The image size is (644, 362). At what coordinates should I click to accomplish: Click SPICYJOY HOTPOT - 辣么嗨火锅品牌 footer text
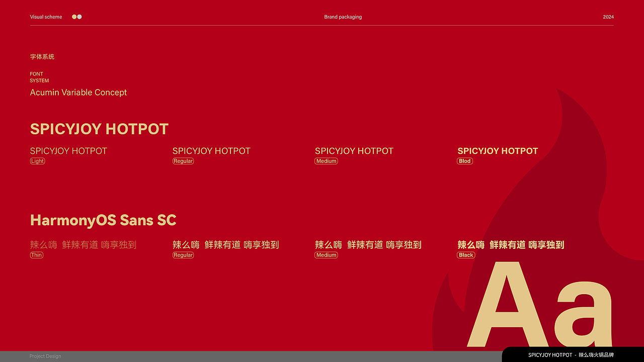(x=571, y=355)
